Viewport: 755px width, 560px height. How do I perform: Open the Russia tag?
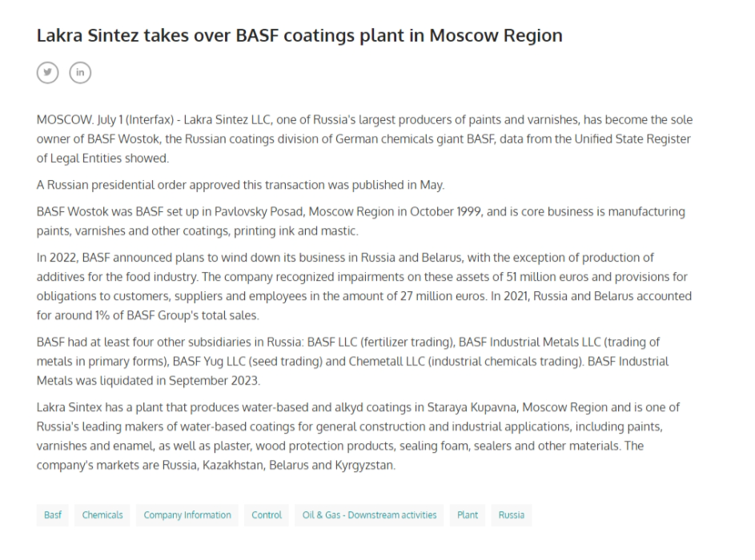(512, 514)
